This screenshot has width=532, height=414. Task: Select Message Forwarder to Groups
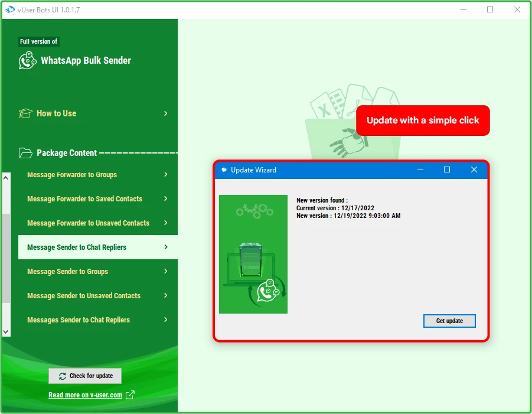(97, 174)
